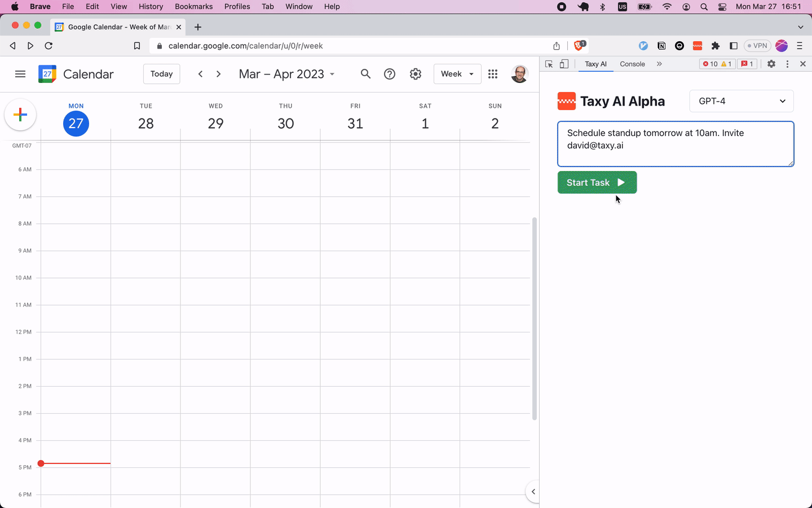Open the Week view dropdown
Viewport: 812px width, 508px height.
[457, 73]
